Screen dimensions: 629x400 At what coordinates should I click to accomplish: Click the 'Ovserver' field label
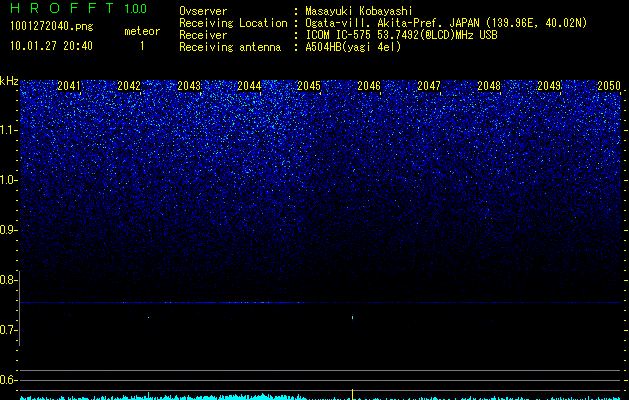[203, 11]
